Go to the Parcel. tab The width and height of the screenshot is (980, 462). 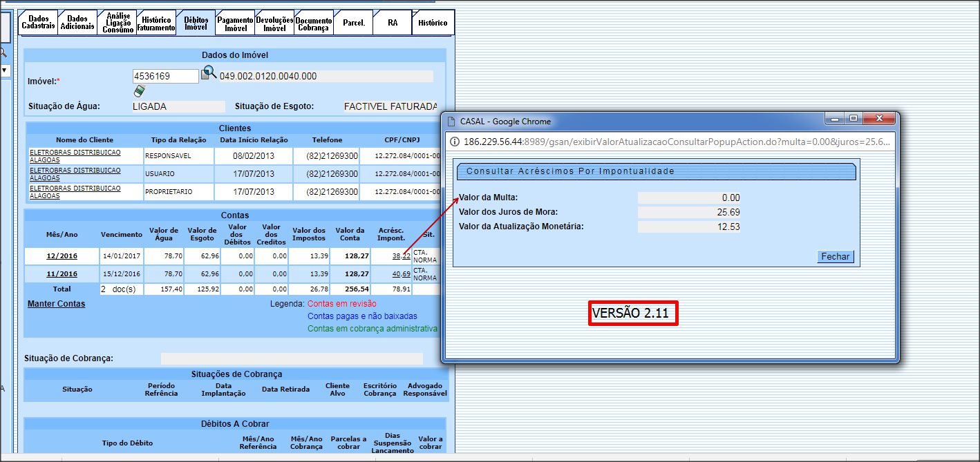pos(353,23)
